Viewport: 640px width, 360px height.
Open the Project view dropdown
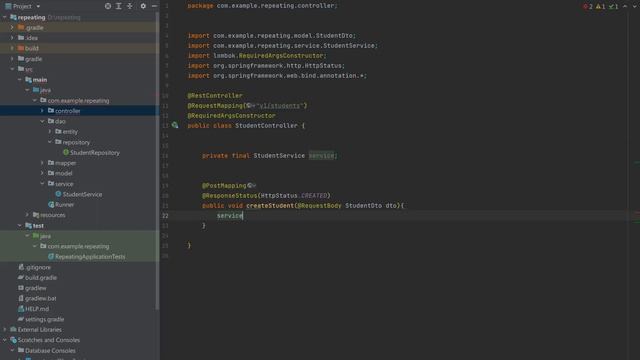[38, 7]
